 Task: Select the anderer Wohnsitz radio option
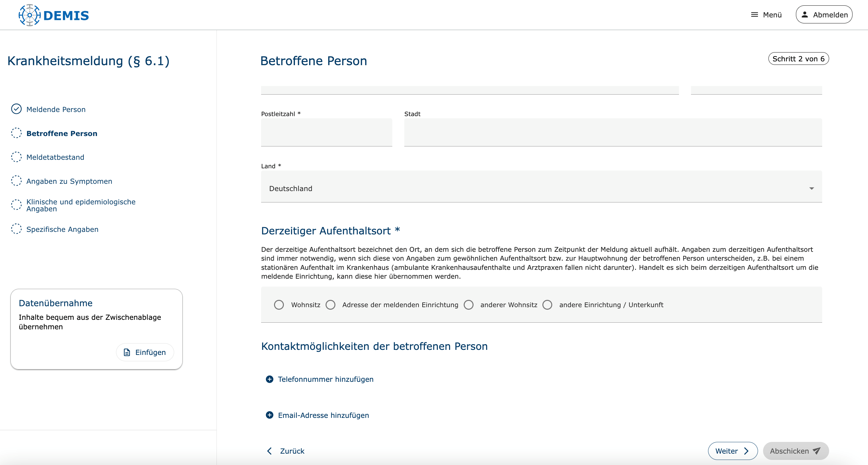(x=468, y=305)
